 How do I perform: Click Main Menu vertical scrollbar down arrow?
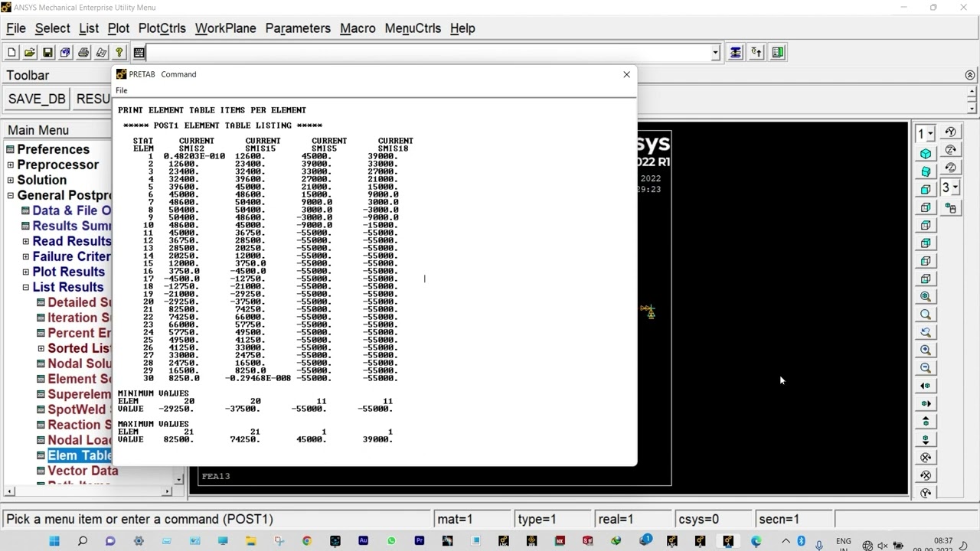pyautogui.click(x=179, y=480)
